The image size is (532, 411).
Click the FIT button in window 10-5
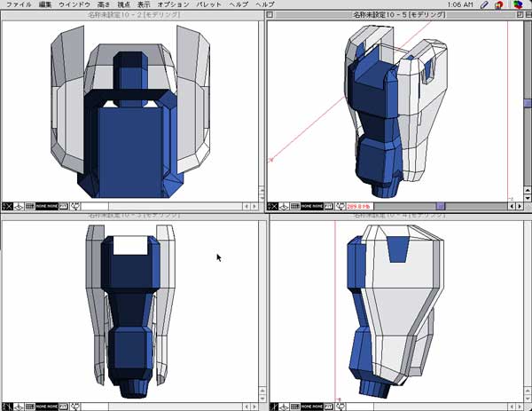coord(329,206)
